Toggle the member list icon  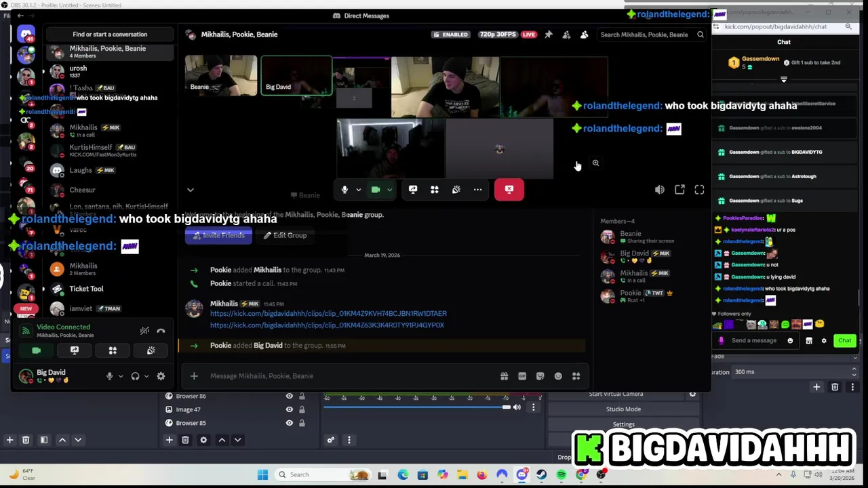click(x=584, y=35)
